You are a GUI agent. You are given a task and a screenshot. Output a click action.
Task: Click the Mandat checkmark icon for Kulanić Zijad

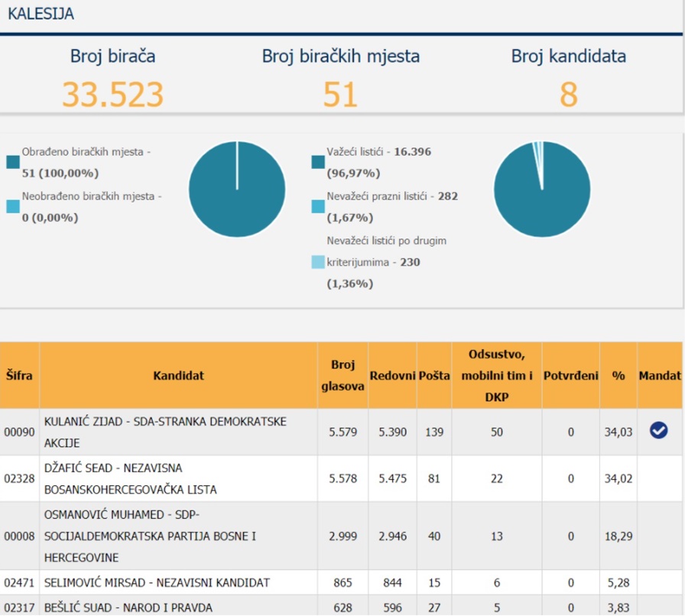click(658, 431)
